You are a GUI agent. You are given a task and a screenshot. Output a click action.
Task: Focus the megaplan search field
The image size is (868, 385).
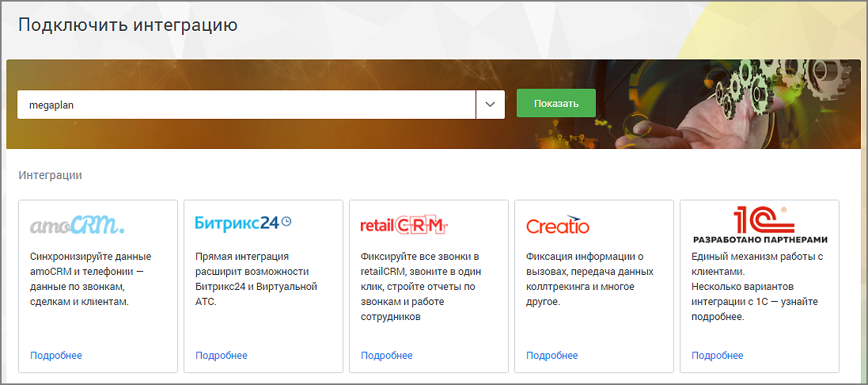(x=246, y=104)
